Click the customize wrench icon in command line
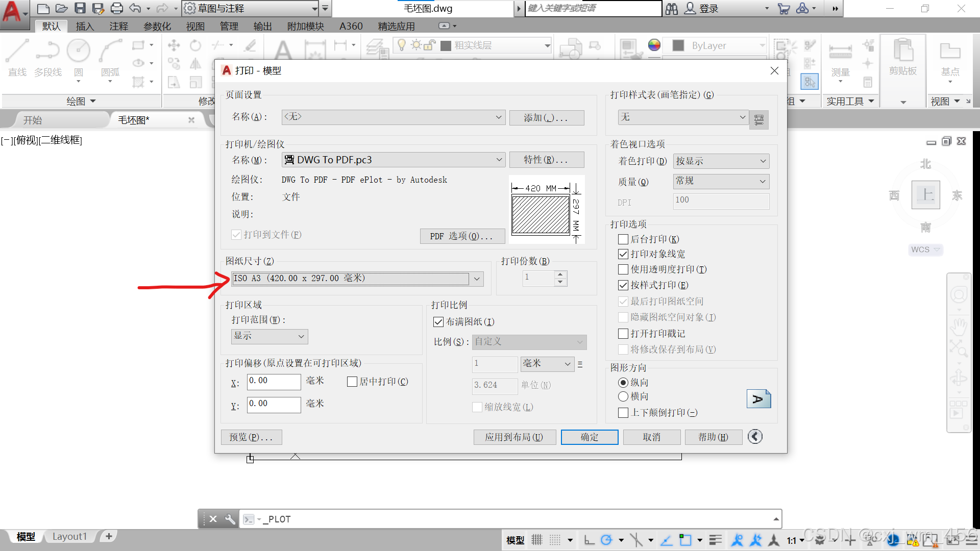This screenshot has height=551, width=980. point(230,519)
